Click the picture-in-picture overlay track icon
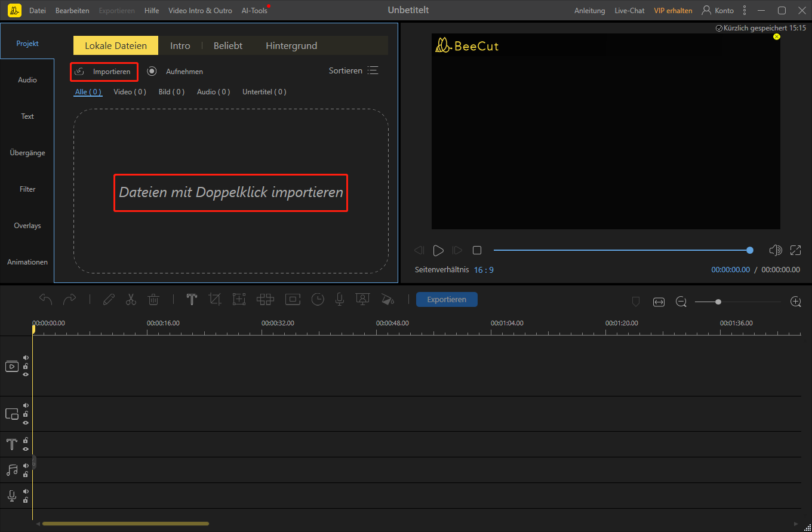The image size is (812, 532). [x=12, y=414]
